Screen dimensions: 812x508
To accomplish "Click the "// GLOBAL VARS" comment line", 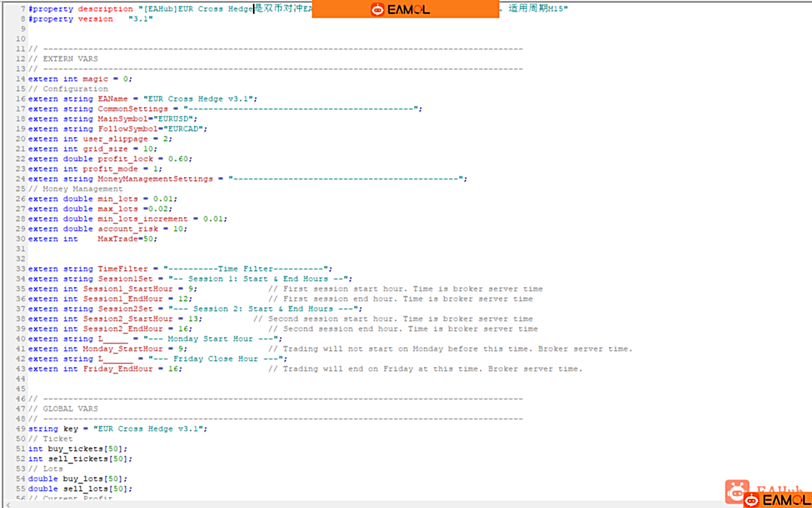I will [x=63, y=409].
